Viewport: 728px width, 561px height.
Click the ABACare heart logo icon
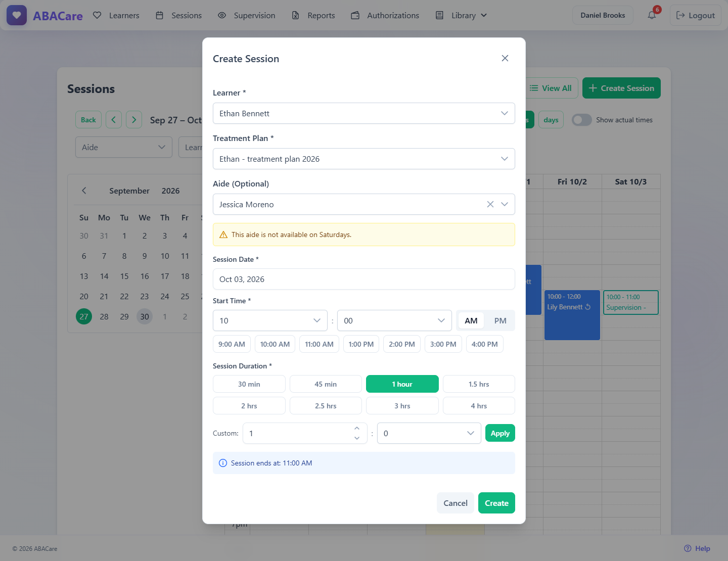click(x=17, y=15)
